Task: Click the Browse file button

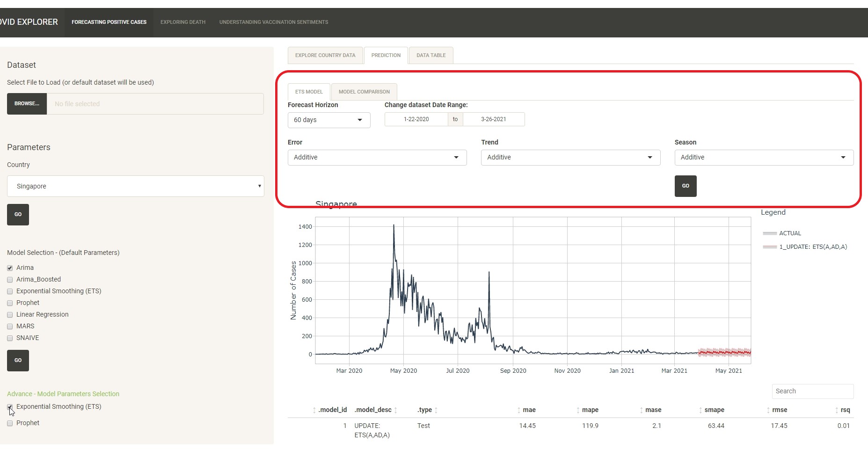Action: (x=27, y=104)
